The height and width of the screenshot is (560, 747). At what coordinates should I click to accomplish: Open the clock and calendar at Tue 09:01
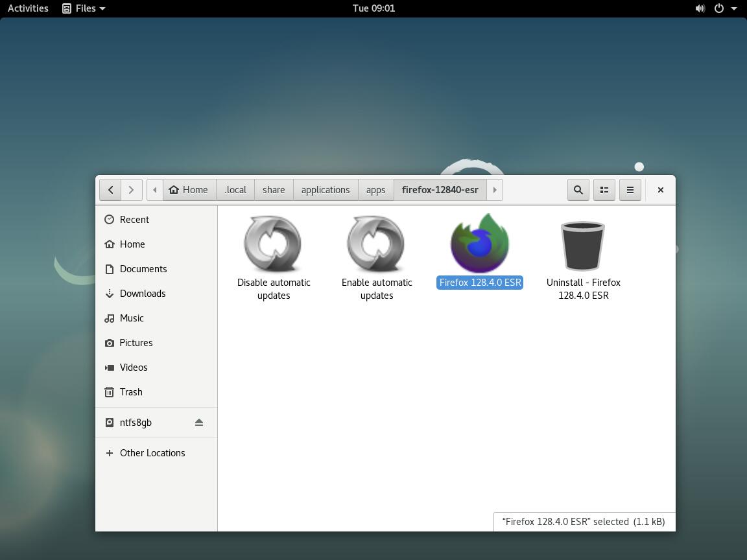[373, 8]
